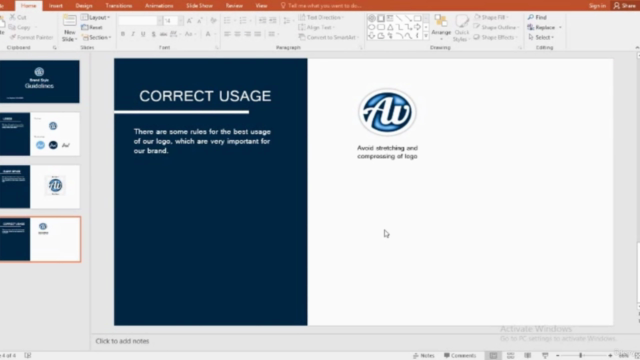Open the font size dropdown
Viewport: 640px width, 360px height.
coord(181,20)
